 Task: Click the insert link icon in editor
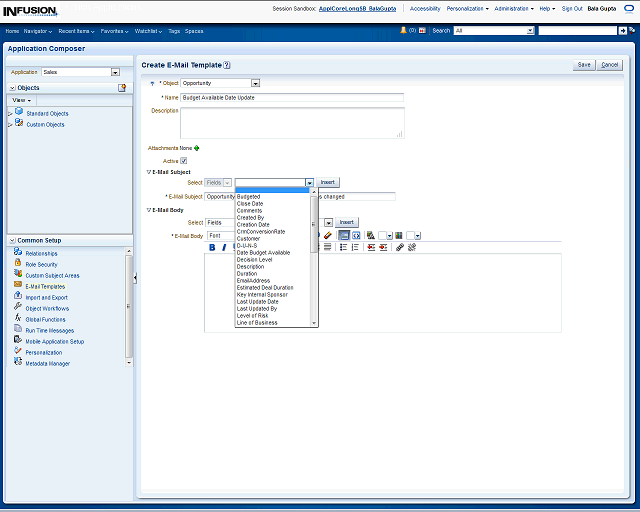pyautogui.click(x=399, y=247)
